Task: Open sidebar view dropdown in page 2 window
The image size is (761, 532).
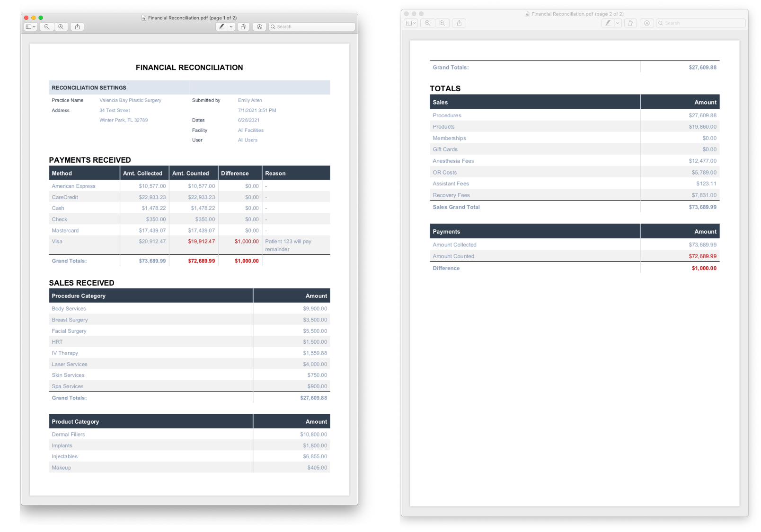Action: click(x=411, y=23)
